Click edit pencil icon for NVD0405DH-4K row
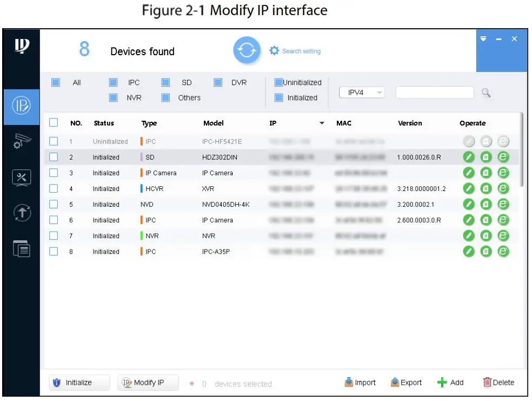This screenshot has height=401, width=532. coord(469,204)
